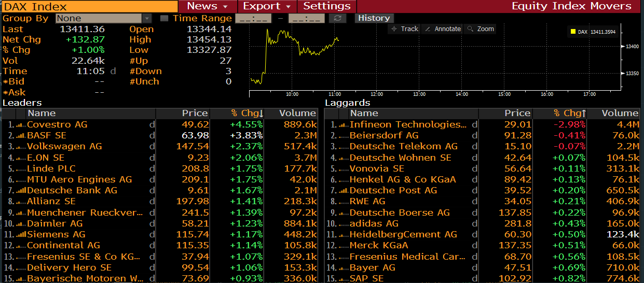Viewport: 644px width, 283px height.
Task: Click the volume bars icon beside Infineon Technologies
Action: pyautogui.click(x=344, y=125)
